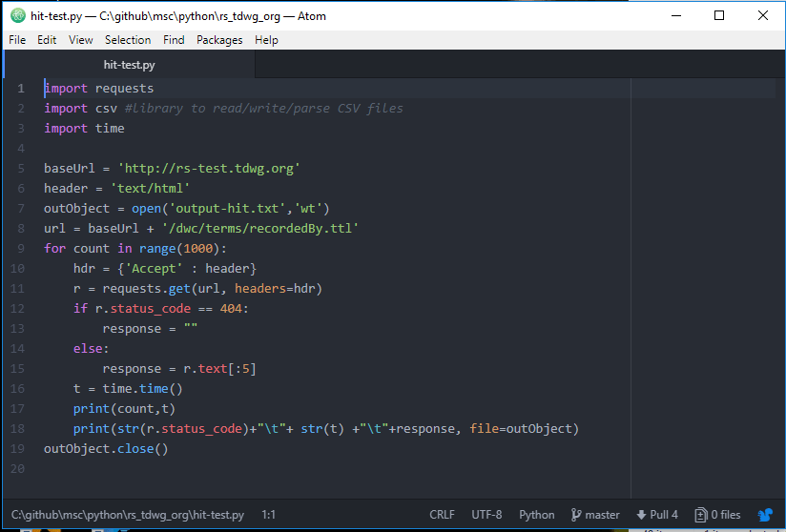The height and width of the screenshot is (532, 786).
Task: Click the Atom app icon in title bar
Action: pos(18,15)
